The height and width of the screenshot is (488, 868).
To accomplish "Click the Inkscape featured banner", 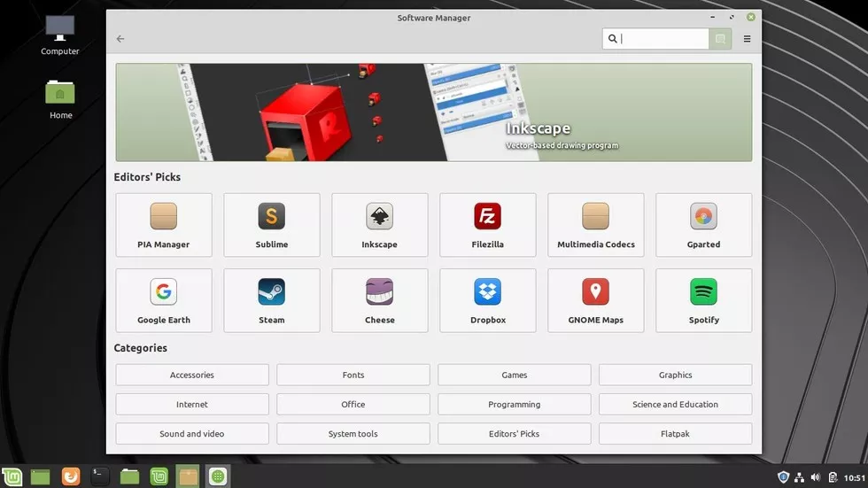I will (x=433, y=112).
